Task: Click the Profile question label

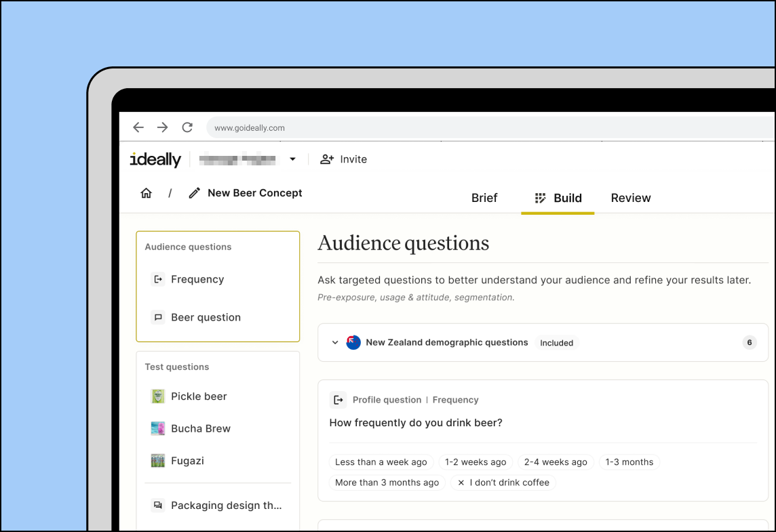Action: pos(387,399)
